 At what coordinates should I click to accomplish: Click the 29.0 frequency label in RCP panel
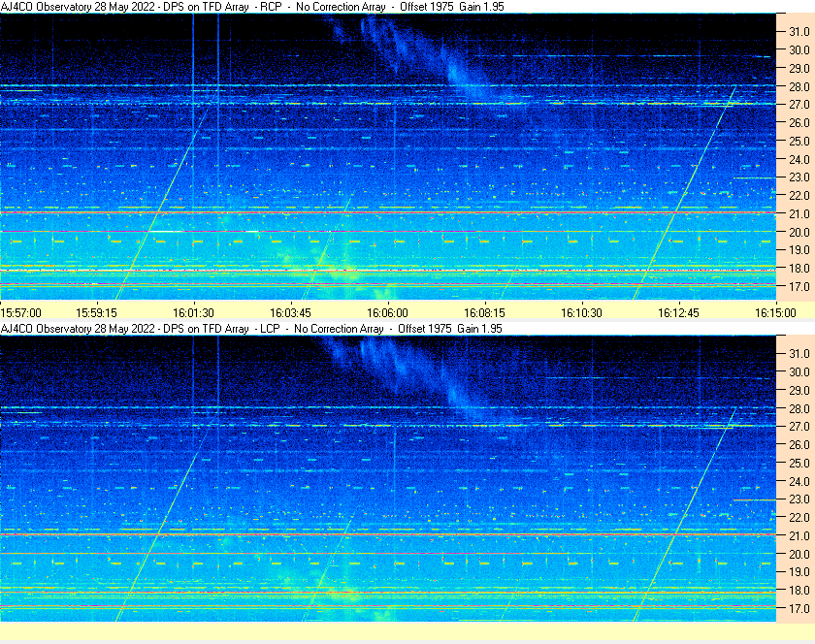(799, 69)
